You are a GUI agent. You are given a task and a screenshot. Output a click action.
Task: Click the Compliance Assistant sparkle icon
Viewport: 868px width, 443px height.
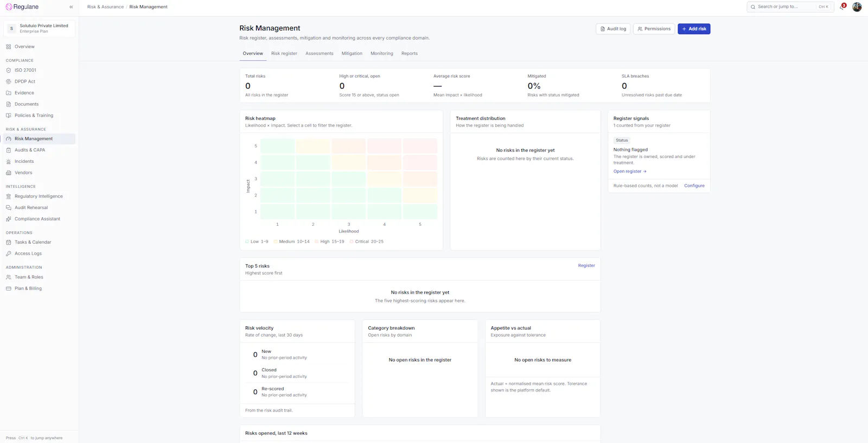(x=9, y=219)
